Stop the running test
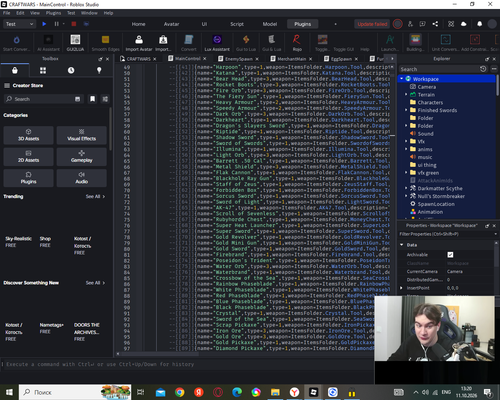Screen dimensions: 500x400 point(74,24)
